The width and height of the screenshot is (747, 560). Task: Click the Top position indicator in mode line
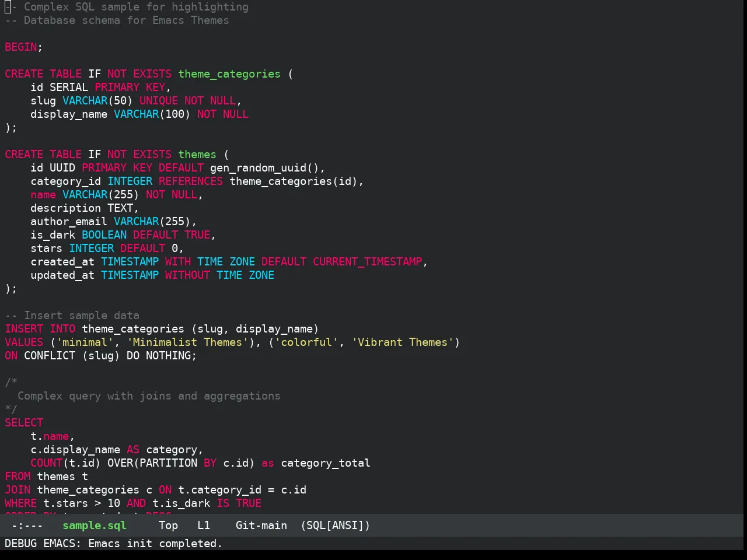(x=168, y=526)
